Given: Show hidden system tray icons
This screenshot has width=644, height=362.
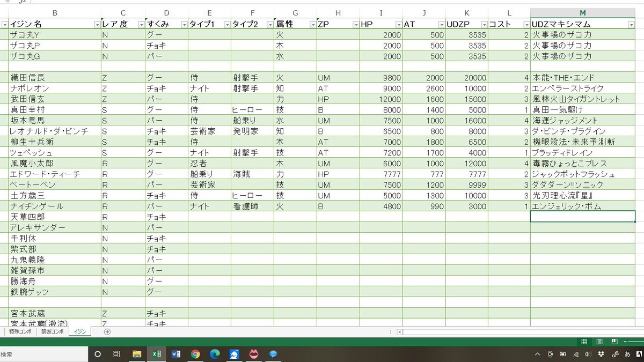Looking at the screenshot, I should click(x=538, y=354).
